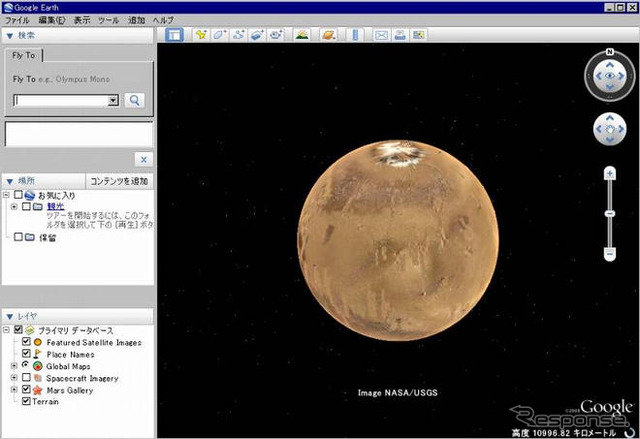640x439 pixels.
Task: Open ファイル menu
Action: click(x=17, y=20)
